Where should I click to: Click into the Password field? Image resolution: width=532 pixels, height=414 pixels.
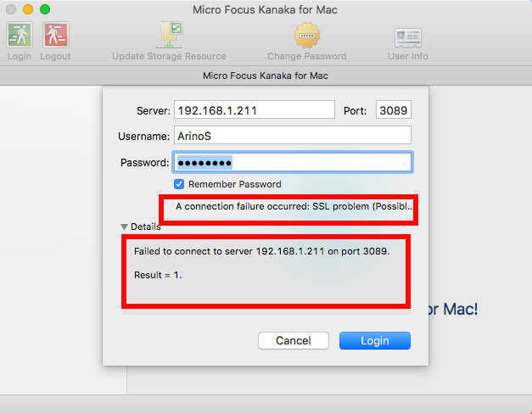pos(293,162)
